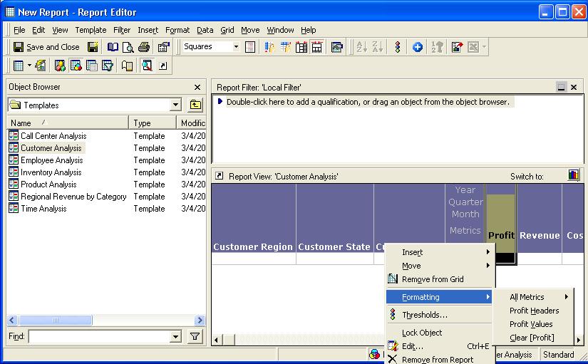Minimize the Report Filter pane
The width and height of the screenshot is (588, 364).
pyautogui.click(x=561, y=88)
